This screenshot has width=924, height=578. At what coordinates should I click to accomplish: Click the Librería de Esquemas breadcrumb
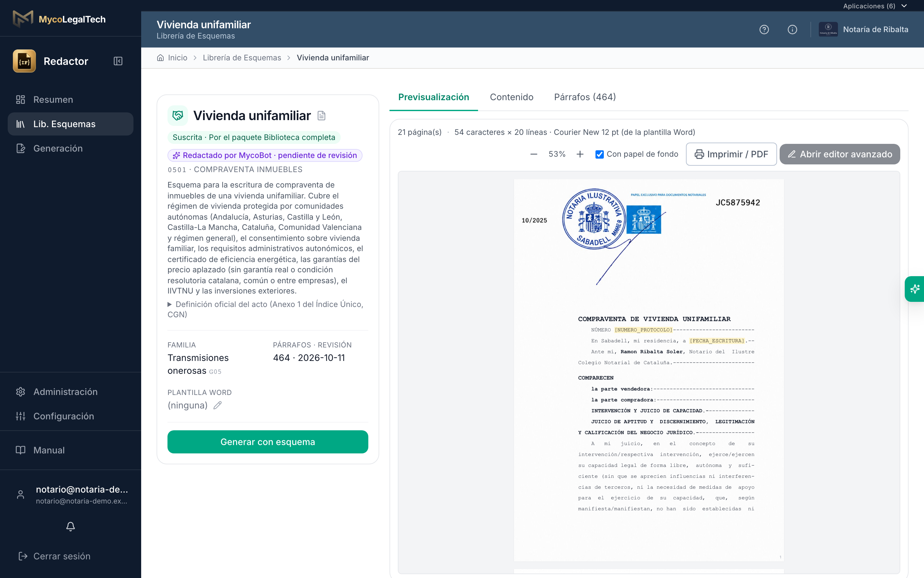coord(242,58)
